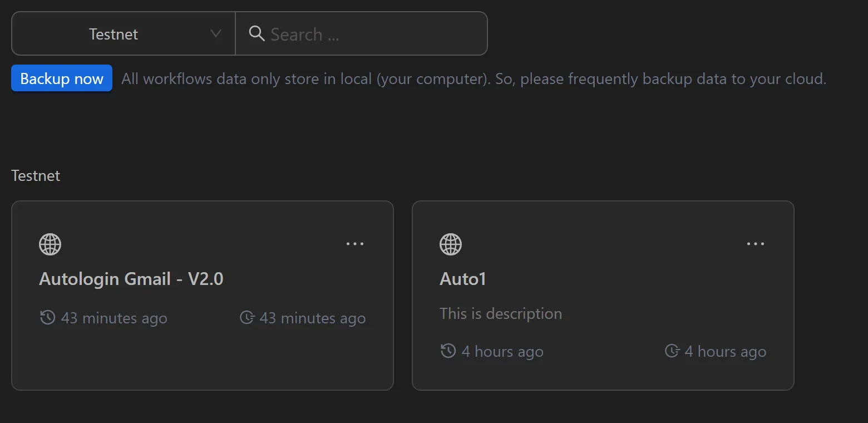Click the Auto1 description text
The width and height of the screenshot is (868, 423).
(500, 313)
